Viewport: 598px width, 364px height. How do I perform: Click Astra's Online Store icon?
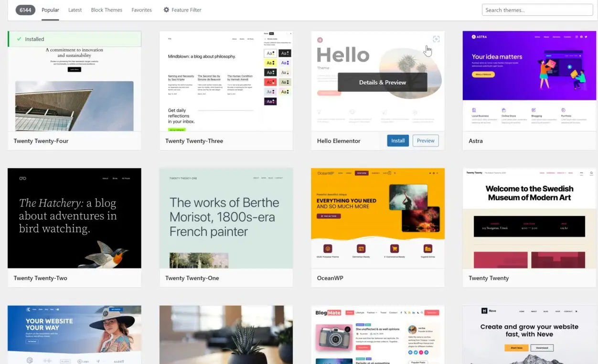pyautogui.click(x=504, y=110)
